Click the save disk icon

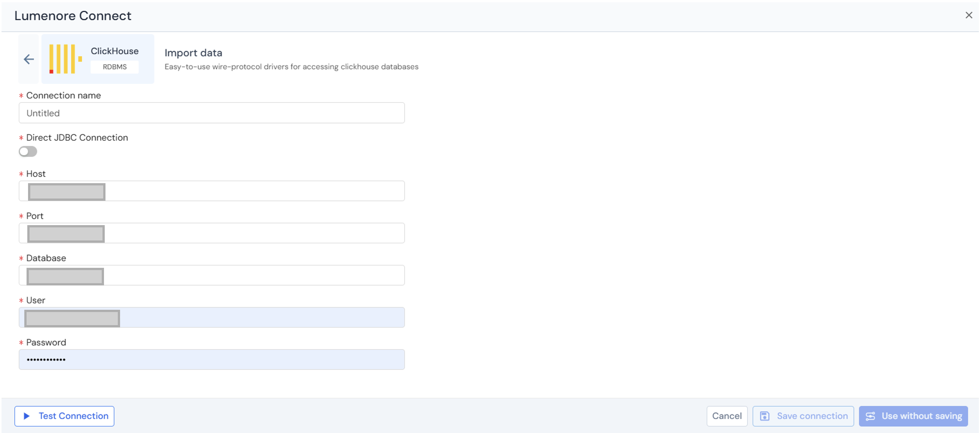pyautogui.click(x=765, y=416)
